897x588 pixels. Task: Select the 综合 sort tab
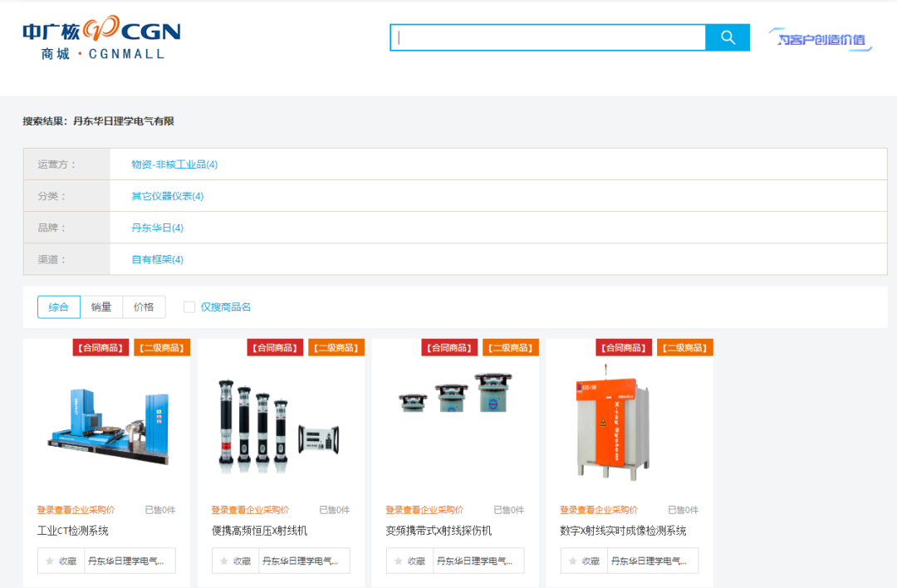tap(59, 307)
